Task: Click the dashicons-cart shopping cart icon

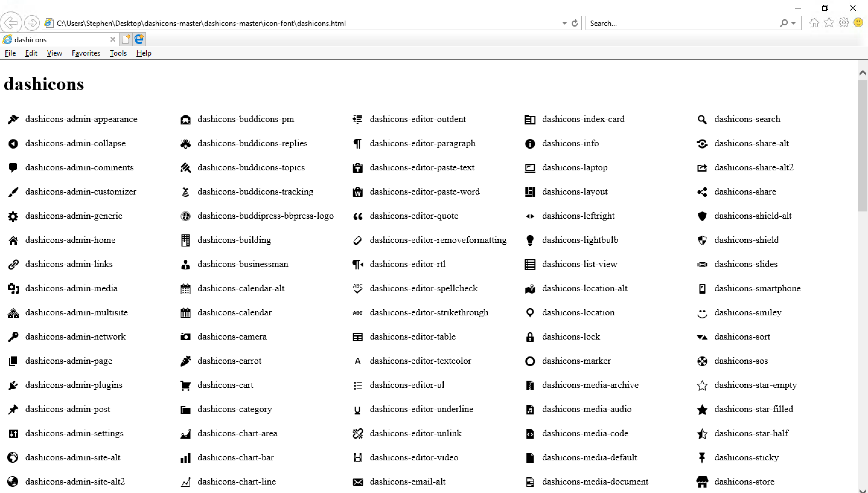Action: [185, 385]
